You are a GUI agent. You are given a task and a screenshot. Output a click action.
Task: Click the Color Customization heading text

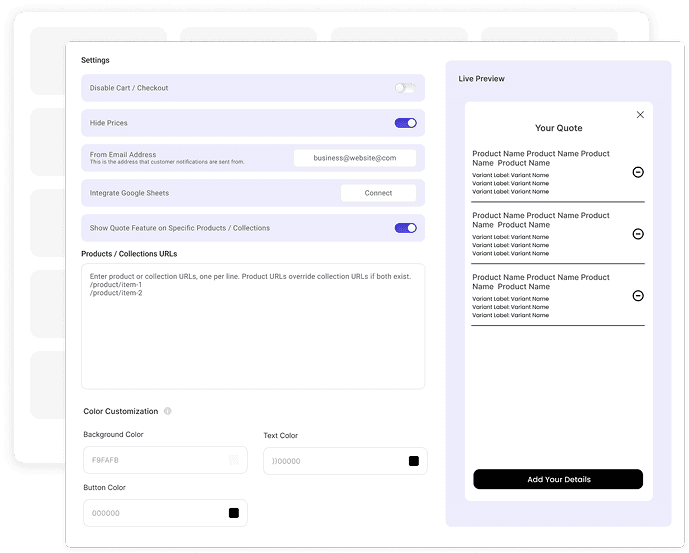(121, 411)
